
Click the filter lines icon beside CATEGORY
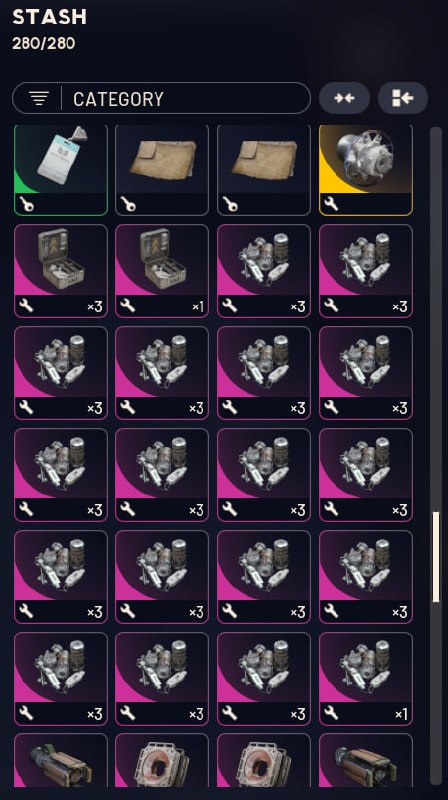(x=39, y=98)
